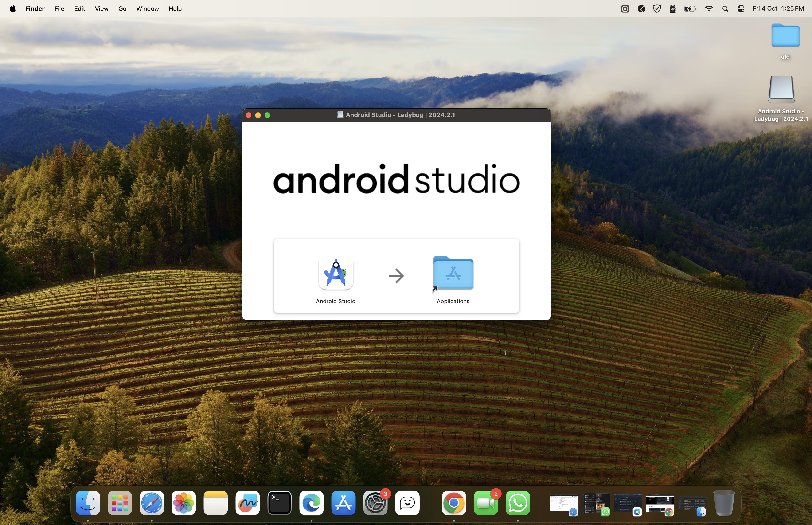812x525 pixels.
Task: Open FaceTime from the Dock
Action: pos(486,503)
